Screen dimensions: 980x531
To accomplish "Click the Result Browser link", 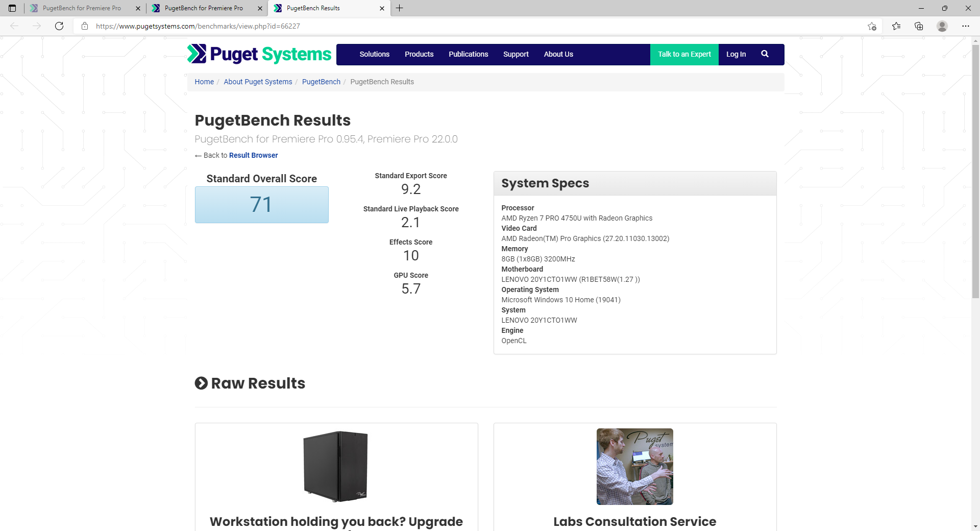I will tap(254, 155).
